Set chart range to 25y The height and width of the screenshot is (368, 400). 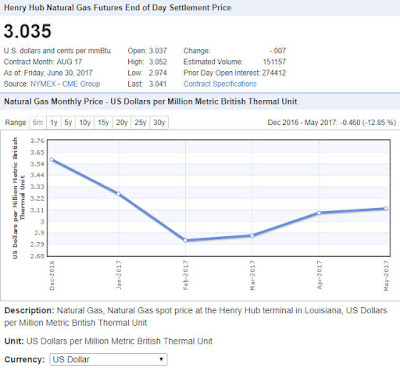tap(141, 123)
